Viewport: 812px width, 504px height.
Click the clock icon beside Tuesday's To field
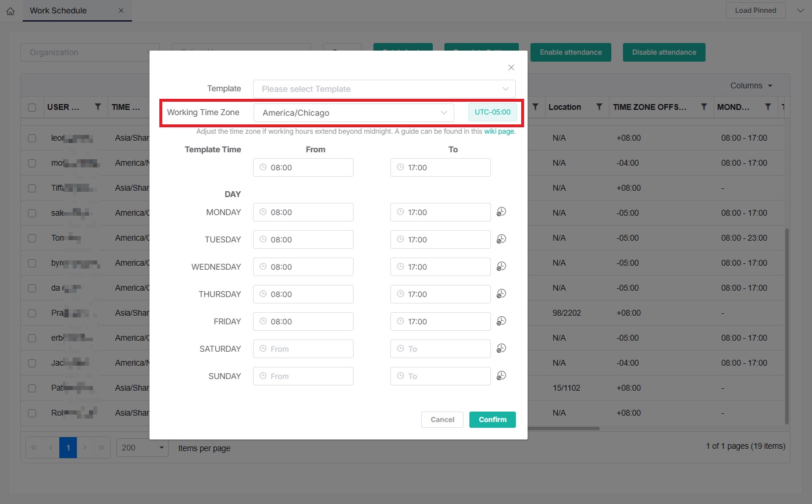point(501,239)
